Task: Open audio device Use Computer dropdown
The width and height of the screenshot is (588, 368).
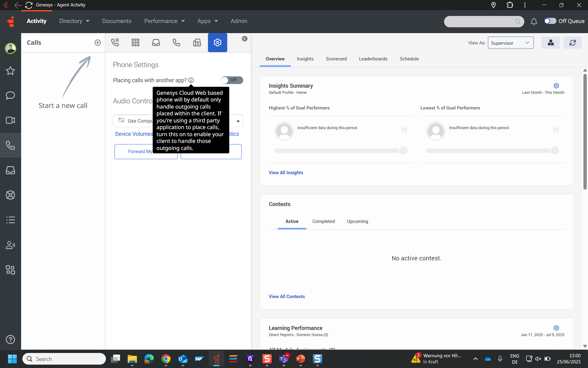Action: [178, 121]
